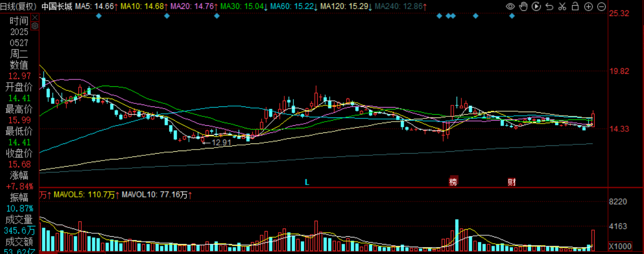644x254 pixels.
Task: Open the 日线(复权) period selector
Action: coord(19,7)
